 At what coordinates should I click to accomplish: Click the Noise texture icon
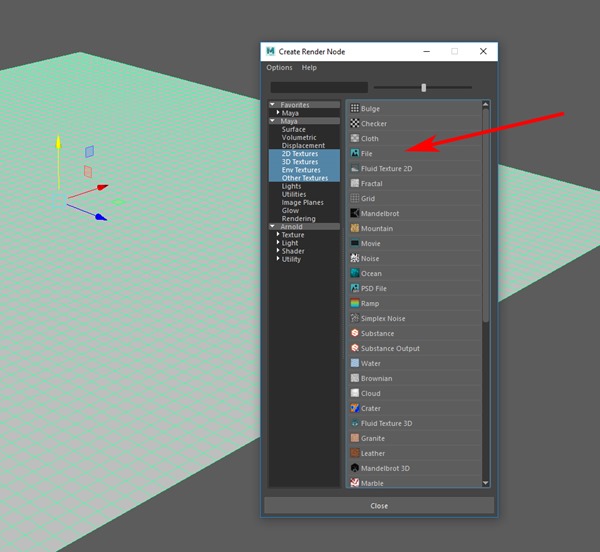pyautogui.click(x=355, y=258)
